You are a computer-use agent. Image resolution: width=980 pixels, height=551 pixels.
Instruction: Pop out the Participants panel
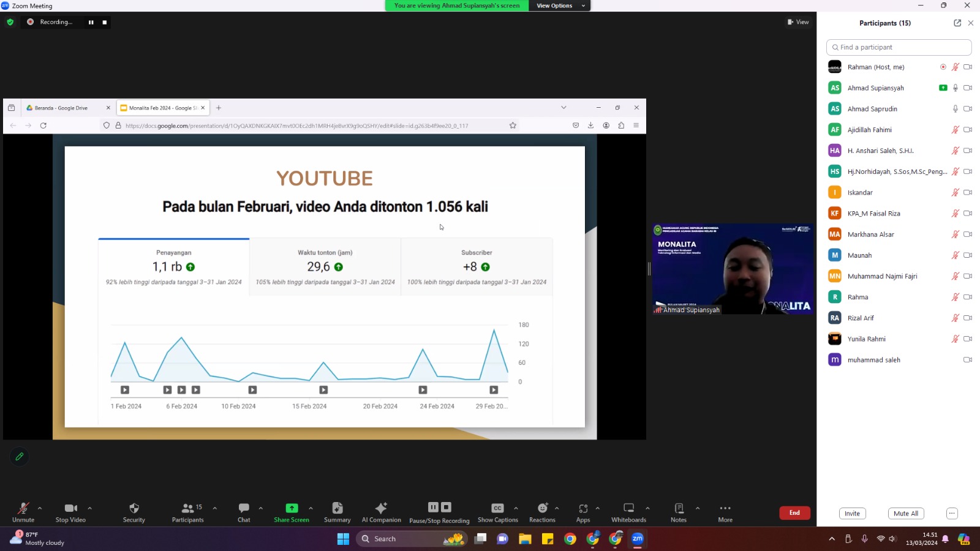[957, 23]
